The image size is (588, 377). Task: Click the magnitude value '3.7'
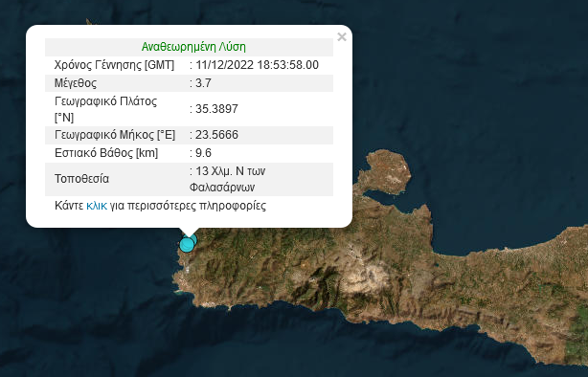203,83
